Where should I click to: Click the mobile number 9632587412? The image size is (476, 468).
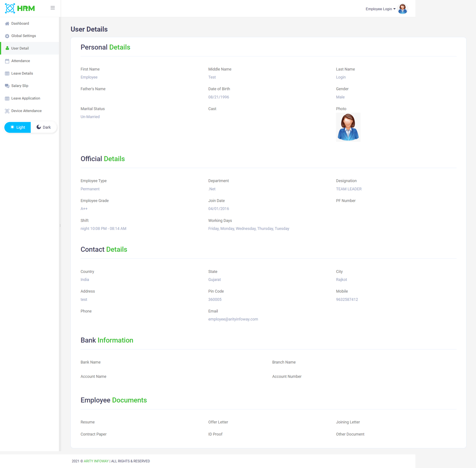point(347,299)
